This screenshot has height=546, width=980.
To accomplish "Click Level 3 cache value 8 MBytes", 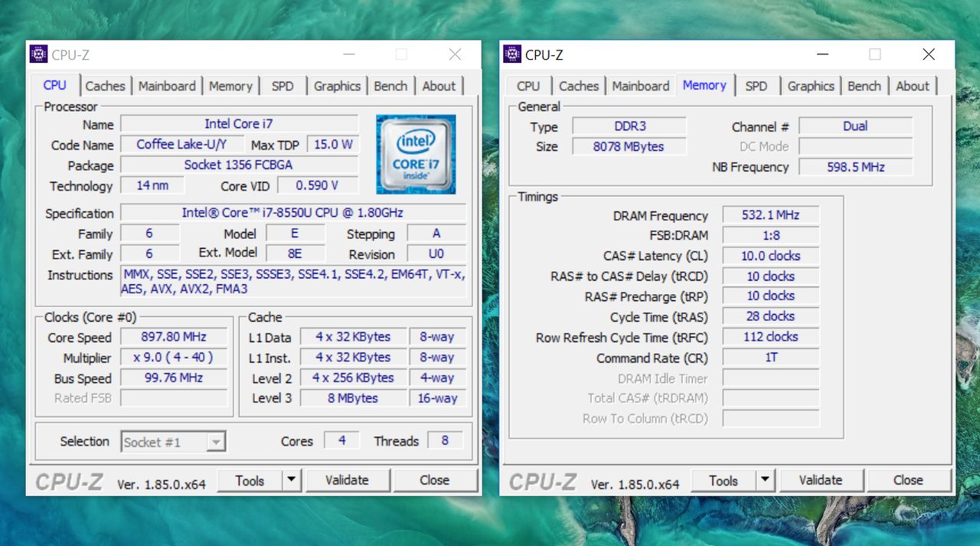I will 353,398.
